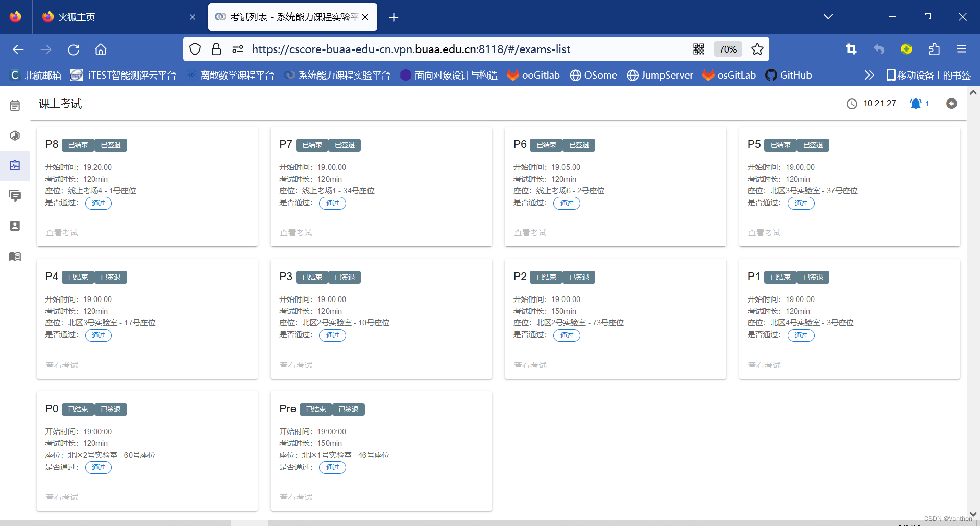Click the round back arrow icon at top right
Image resolution: width=980 pixels, height=526 pixels.
tap(951, 104)
